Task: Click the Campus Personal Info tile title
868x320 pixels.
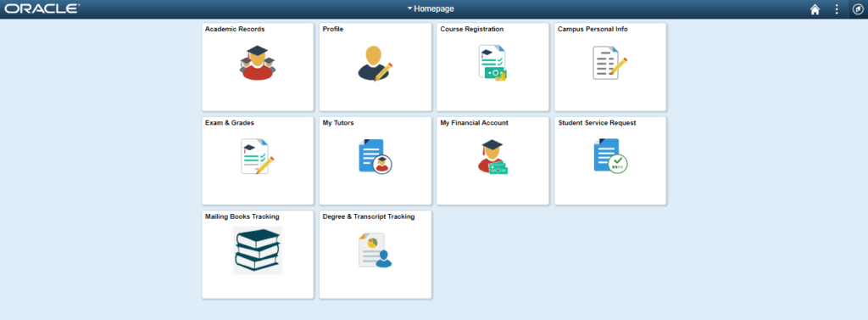Action: point(593,29)
